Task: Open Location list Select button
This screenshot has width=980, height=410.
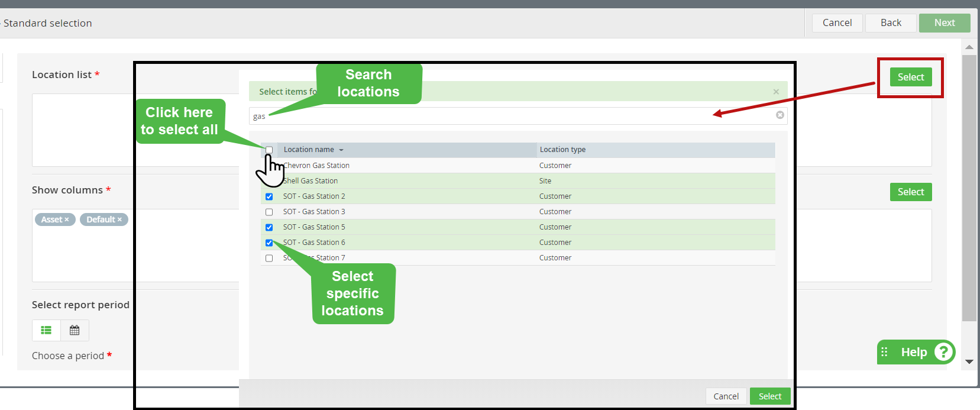Action: pyautogui.click(x=911, y=77)
